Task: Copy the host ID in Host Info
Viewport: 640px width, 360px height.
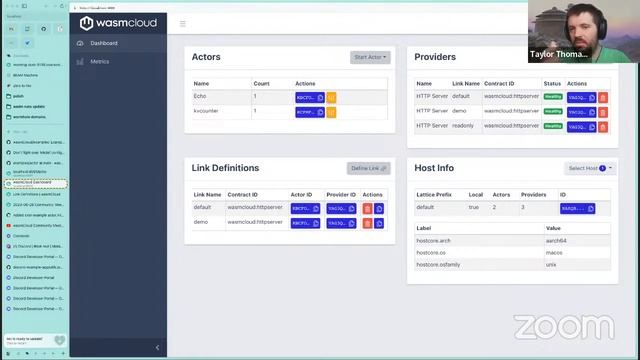Action: (578, 209)
